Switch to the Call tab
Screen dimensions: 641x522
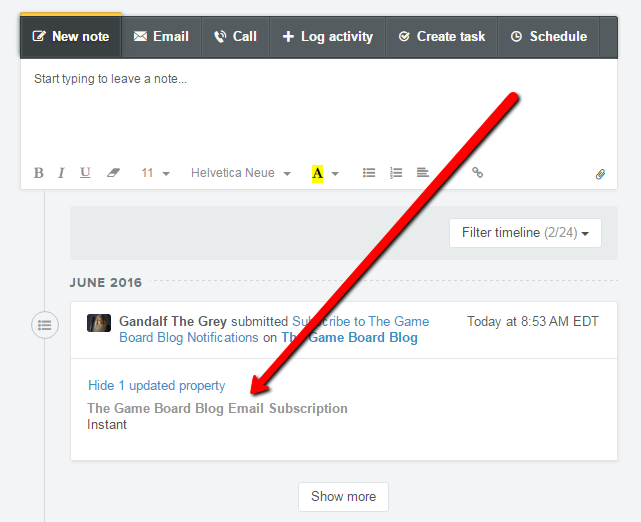point(235,36)
